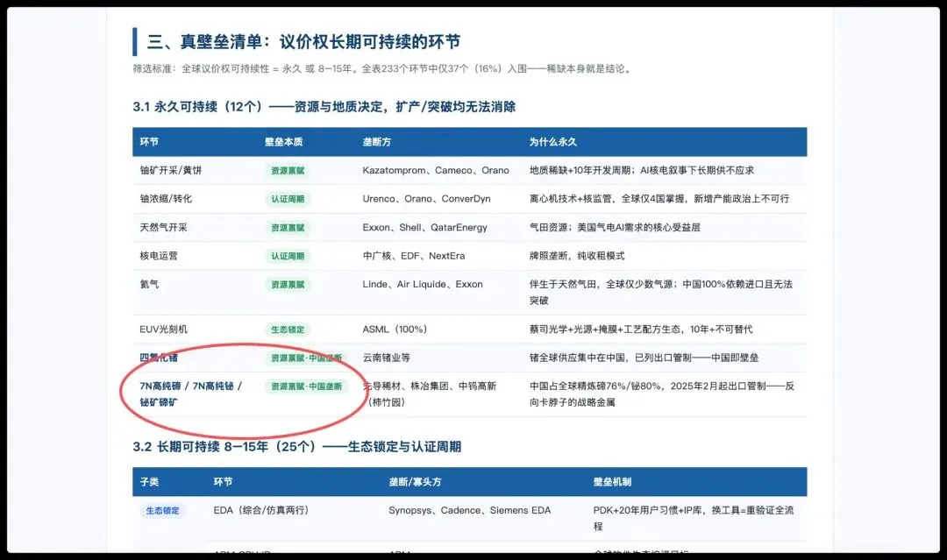Image resolution: width=947 pixels, height=560 pixels.
Task: Select the '天然气开采' row cell
Action: tap(163, 228)
